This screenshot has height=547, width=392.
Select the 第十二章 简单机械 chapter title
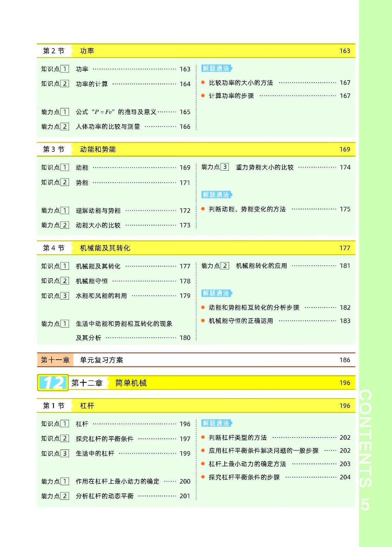131,383
